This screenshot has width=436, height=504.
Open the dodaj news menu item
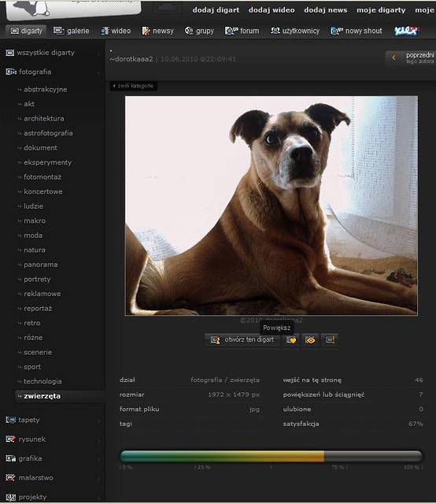coord(326,10)
